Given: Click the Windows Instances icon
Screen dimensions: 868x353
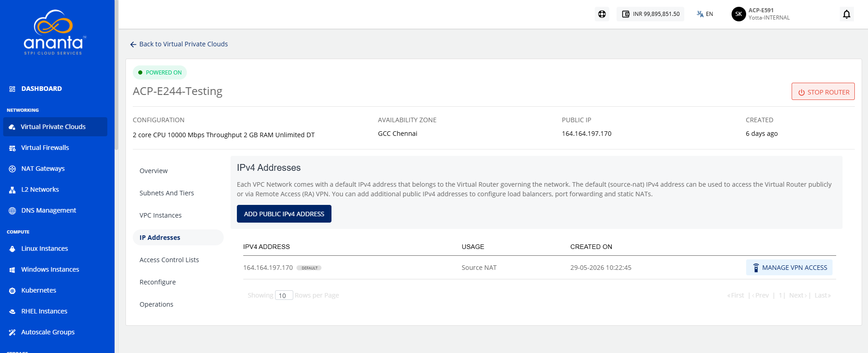Looking at the screenshot, I should pyautogui.click(x=12, y=270).
